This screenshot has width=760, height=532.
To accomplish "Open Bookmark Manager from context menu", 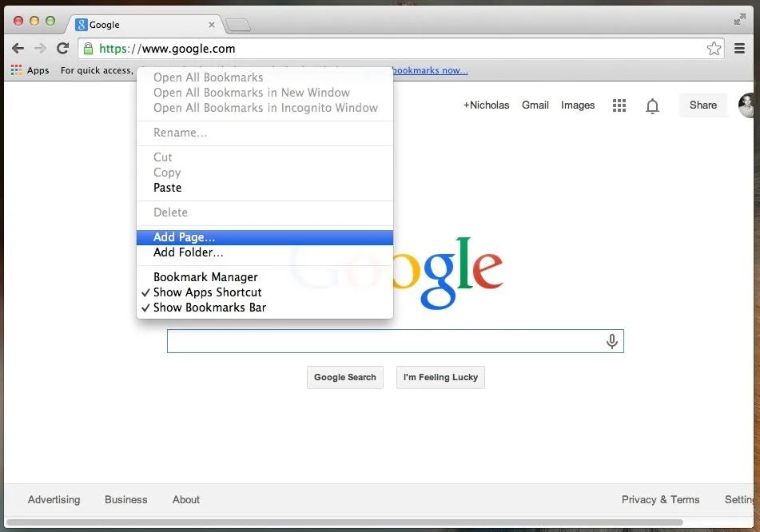I will [265, 277].
